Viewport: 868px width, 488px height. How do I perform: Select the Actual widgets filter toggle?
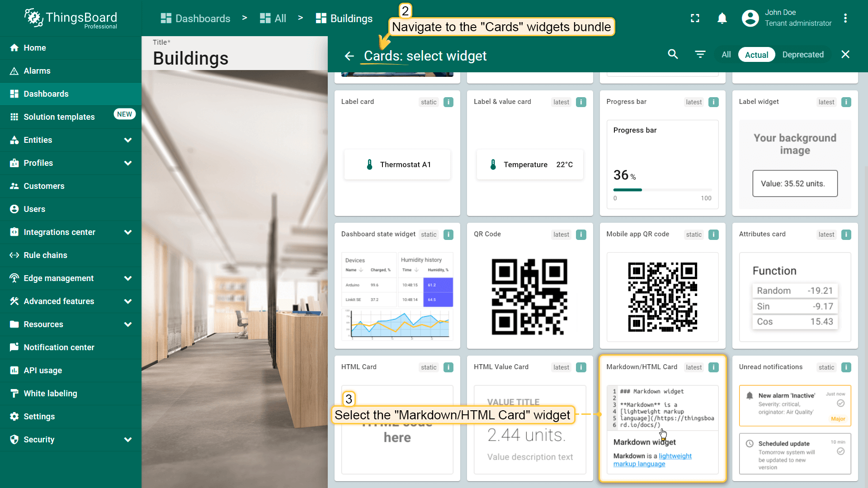[x=756, y=55]
